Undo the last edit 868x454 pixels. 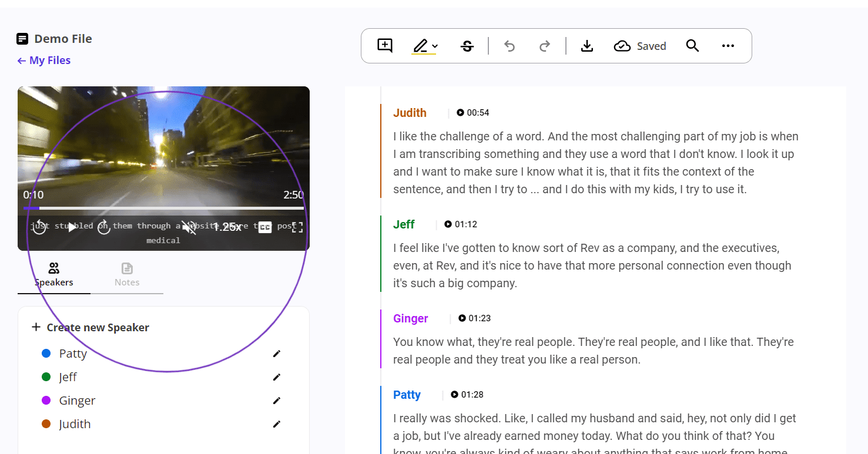[509, 45]
